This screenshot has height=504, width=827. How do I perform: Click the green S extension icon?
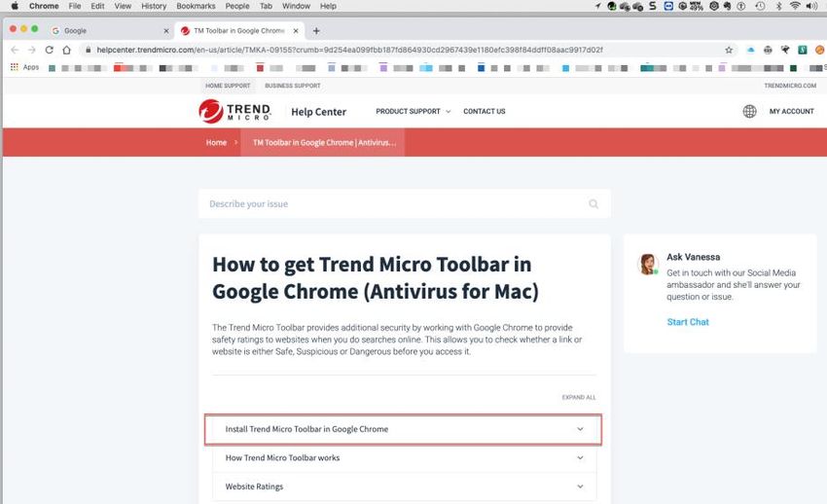coord(803,50)
